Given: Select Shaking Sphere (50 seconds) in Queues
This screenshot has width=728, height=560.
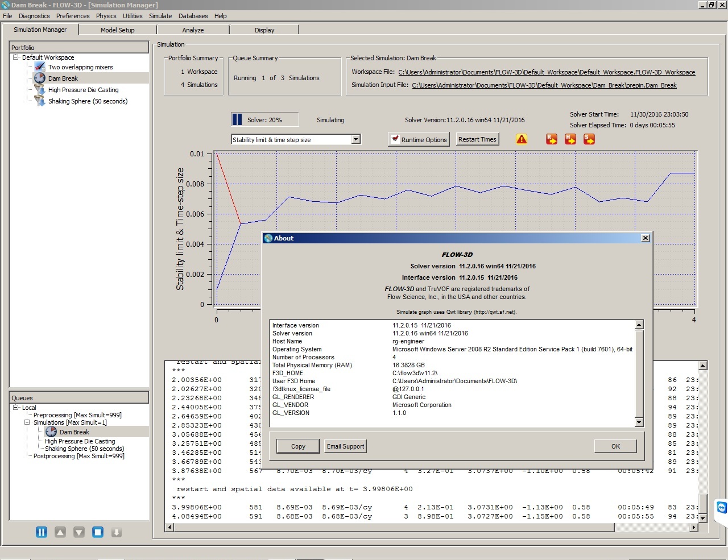Looking at the screenshot, I should pyautogui.click(x=84, y=449).
